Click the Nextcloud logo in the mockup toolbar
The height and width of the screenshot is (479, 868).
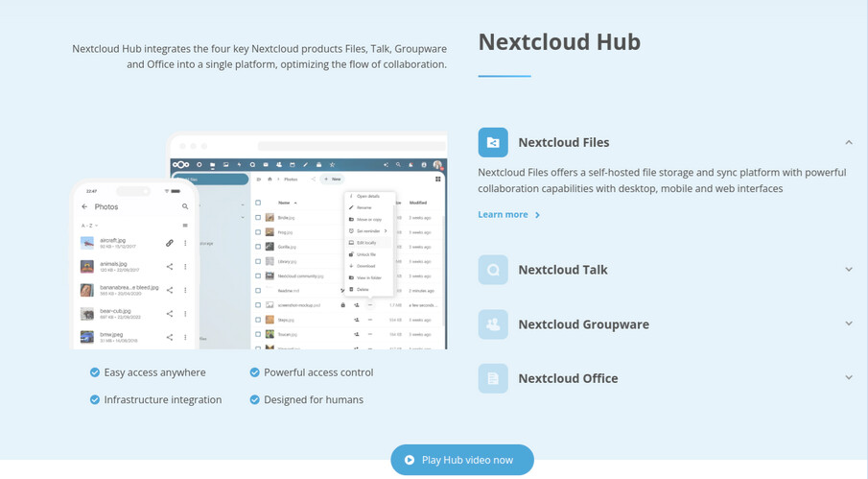(180, 165)
